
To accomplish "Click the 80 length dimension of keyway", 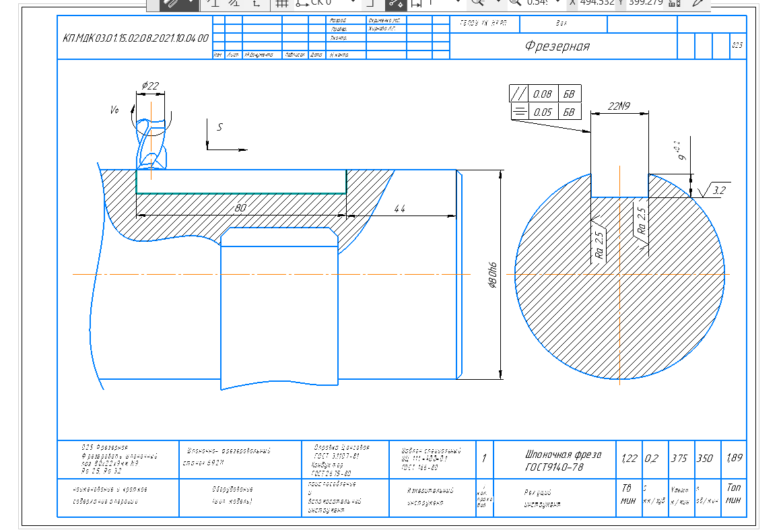I will point(240,208).
